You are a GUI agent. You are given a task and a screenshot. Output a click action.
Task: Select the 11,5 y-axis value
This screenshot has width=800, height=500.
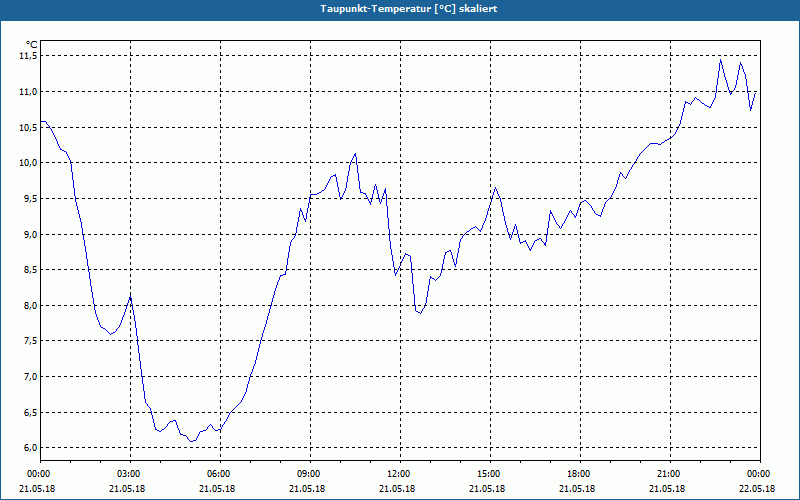[x=28, y=56]
